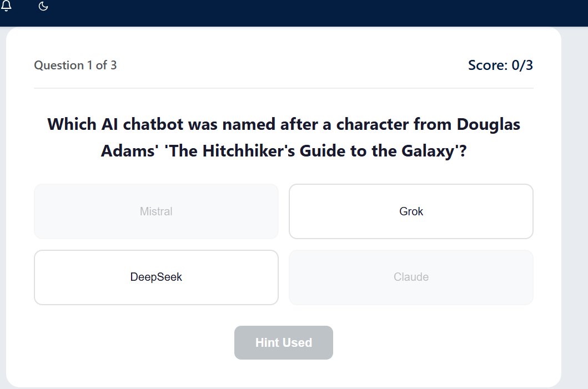Choose DeepSeek as your answer
Screen dimensions: 588x389
(156, 277)
